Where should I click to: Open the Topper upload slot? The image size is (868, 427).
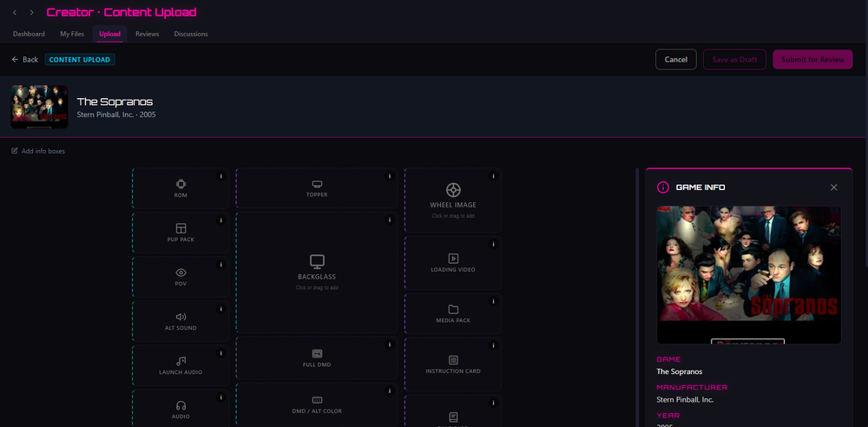(317, 188)
